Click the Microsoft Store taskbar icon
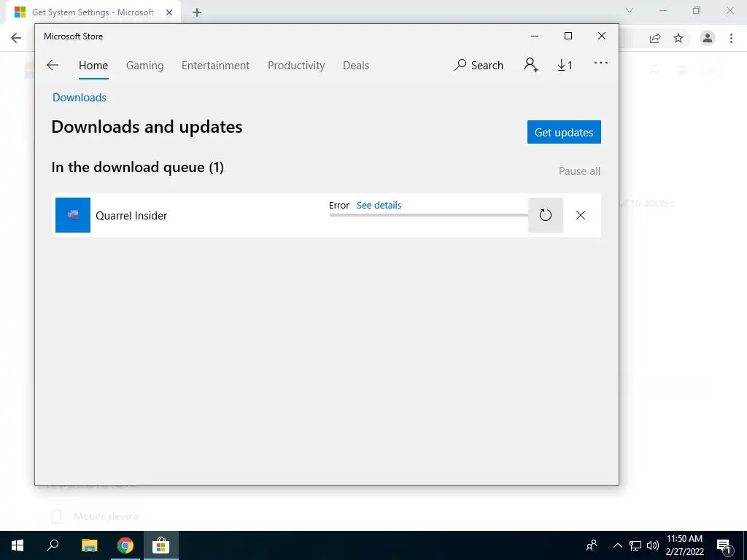 click(x=161, y=545)
